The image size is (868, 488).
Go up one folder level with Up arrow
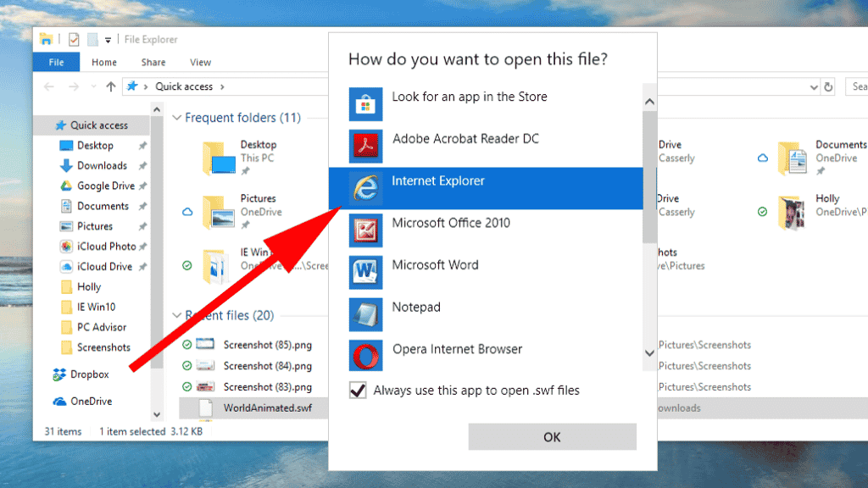tap(111, 86)
